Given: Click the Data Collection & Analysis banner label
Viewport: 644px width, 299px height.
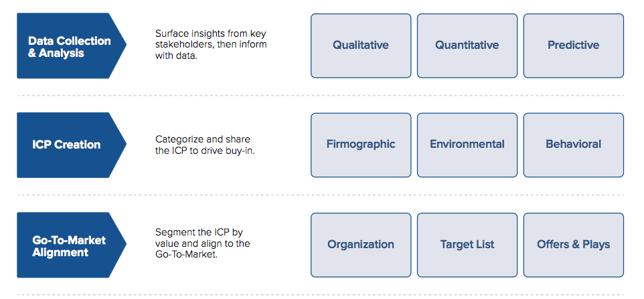Looking at the screenshot, I should click(x=69, y=46).
